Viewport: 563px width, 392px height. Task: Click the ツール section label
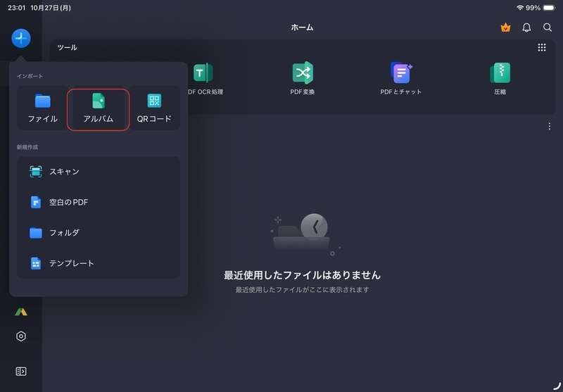(67, 47)
